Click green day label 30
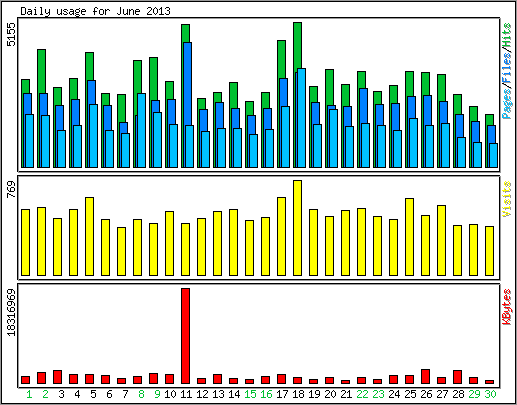The height and width of the screenshot is (405, 517). (490, 395)
